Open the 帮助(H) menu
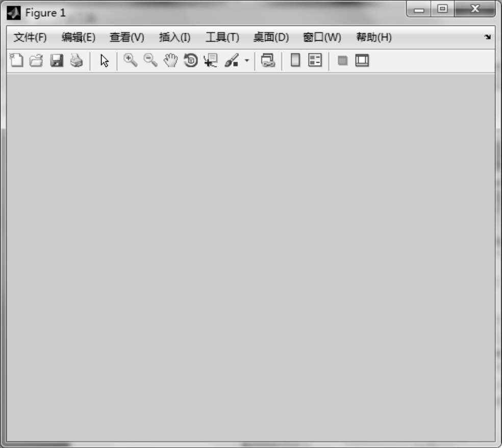The height and width of the screenshot is (448, 502). (374, 37)
